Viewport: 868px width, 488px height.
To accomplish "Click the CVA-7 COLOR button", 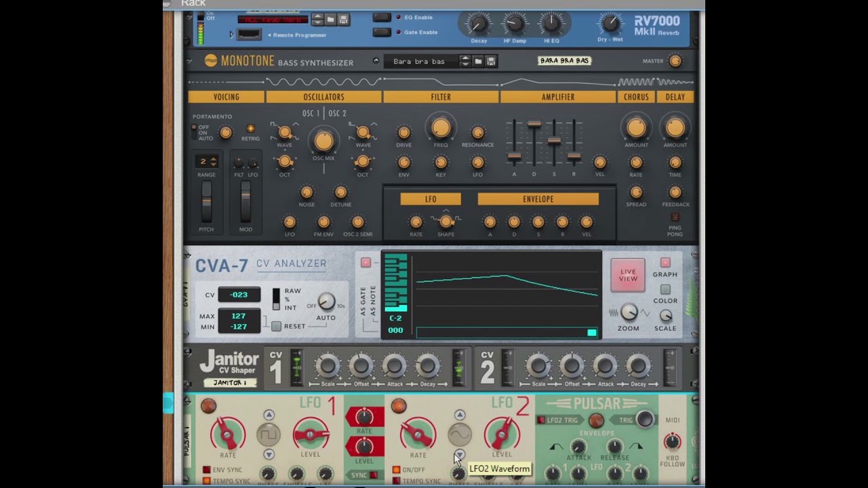I will (665, 289).
